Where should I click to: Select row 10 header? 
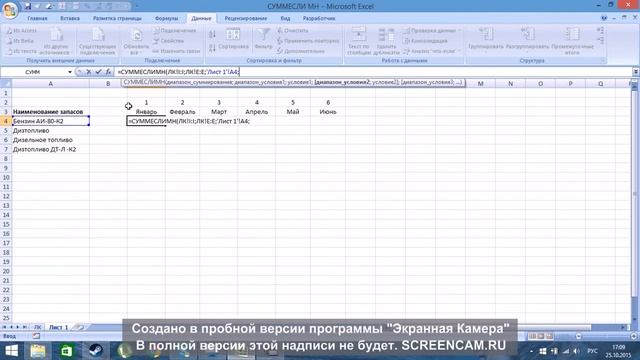tap(6, 178)
